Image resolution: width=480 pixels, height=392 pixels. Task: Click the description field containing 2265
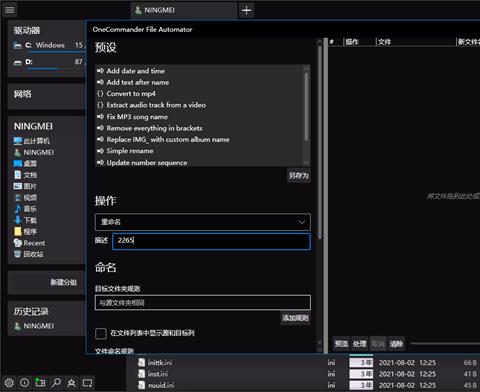pos(211,241)
